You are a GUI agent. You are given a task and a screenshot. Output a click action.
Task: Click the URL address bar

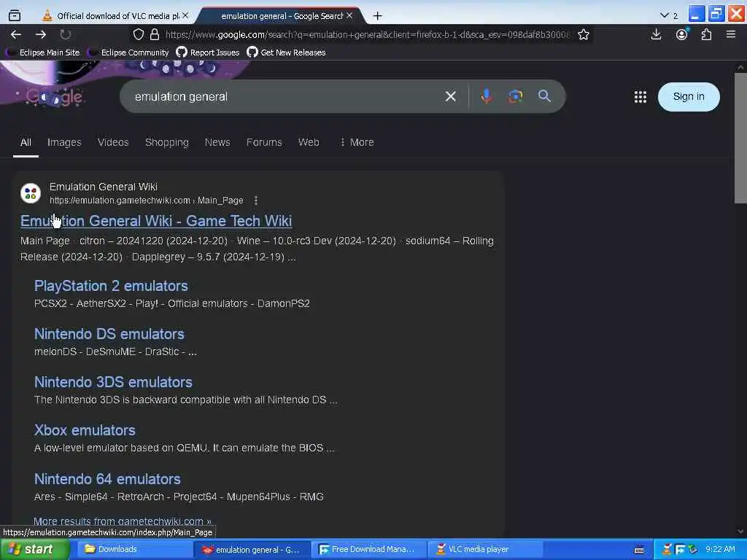point(367,34)
